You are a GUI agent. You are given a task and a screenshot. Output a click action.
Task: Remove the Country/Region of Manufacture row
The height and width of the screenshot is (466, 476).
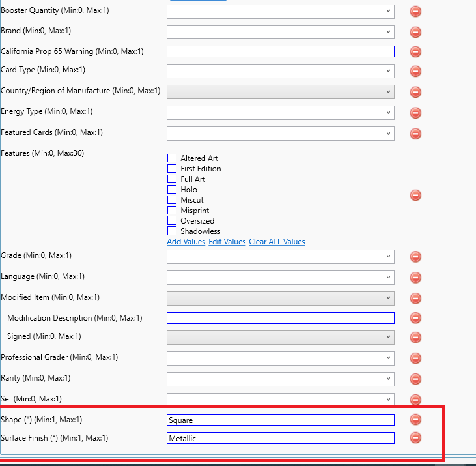click(415, 92)
